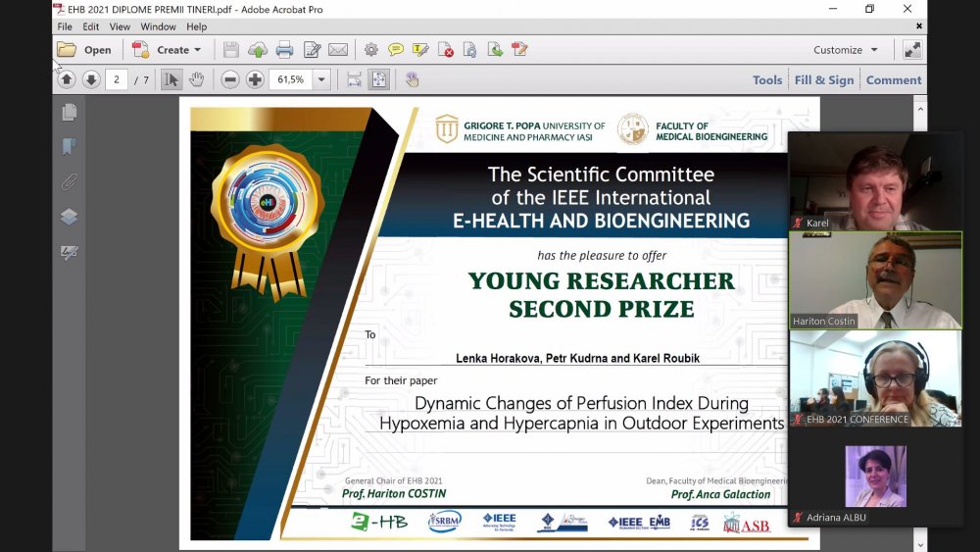
Task: Click the cloud upload icon
Action: point(258,49)
